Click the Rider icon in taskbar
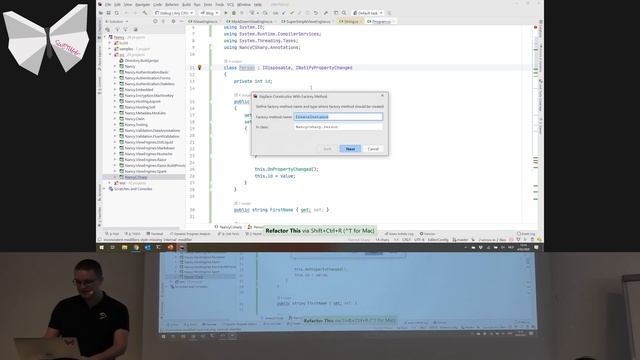This screenshot has height=360, width=640. [x=182, y=247]
